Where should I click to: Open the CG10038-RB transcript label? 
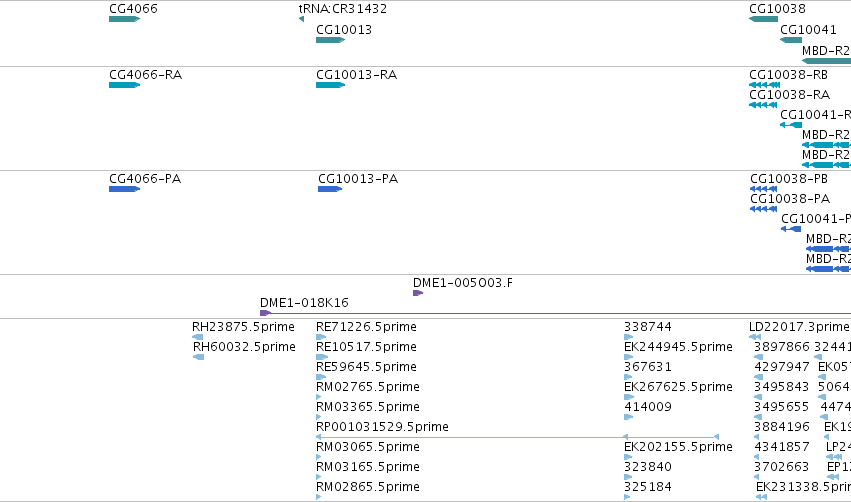pos(788,75)
